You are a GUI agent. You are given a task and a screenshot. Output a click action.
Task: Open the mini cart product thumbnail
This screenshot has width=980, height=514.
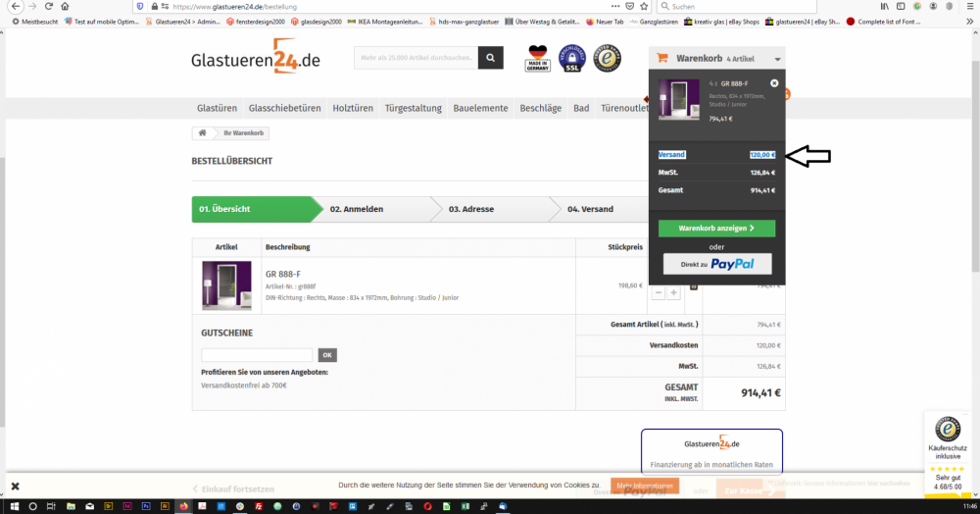pos(679,100)
